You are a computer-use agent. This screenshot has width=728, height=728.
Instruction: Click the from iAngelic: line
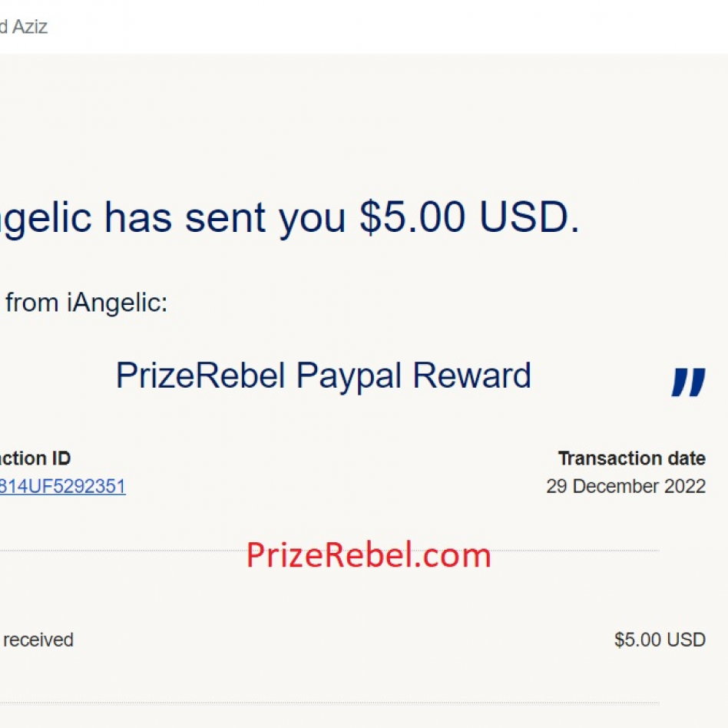(86, 303)
